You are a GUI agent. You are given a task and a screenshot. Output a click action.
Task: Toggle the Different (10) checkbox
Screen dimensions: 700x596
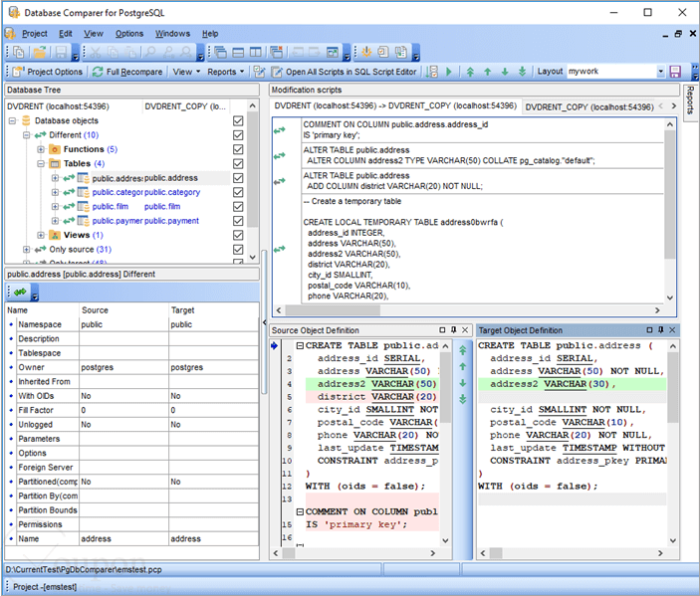238,135
